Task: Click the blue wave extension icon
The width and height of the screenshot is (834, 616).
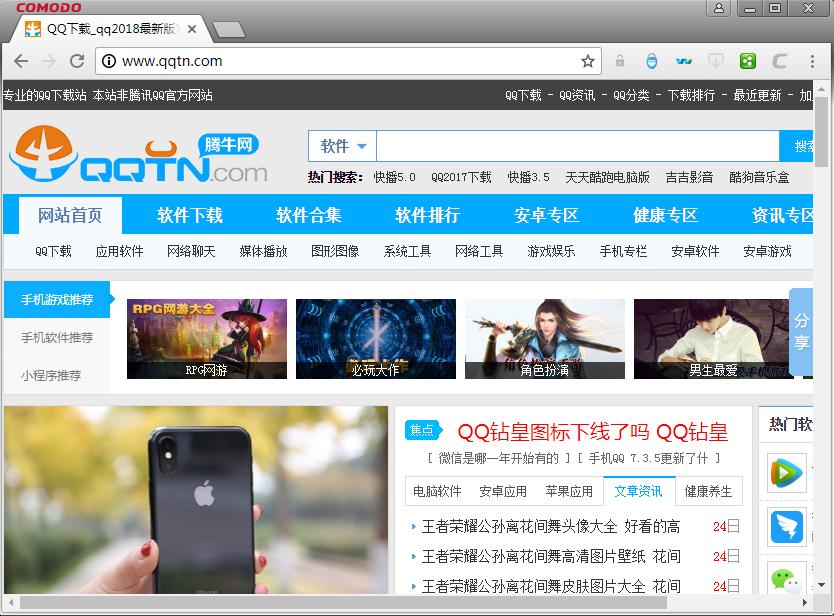Action: point(683,61)
